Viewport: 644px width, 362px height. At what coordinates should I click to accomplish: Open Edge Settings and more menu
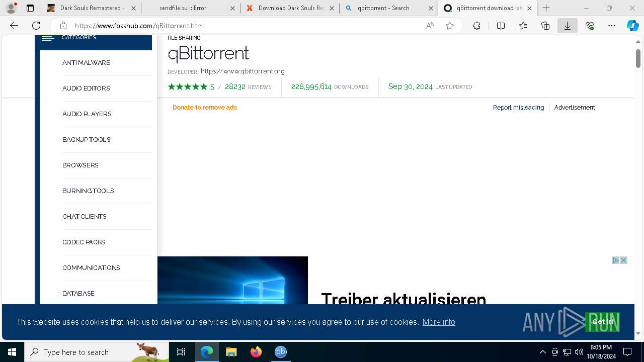point(612,26)
